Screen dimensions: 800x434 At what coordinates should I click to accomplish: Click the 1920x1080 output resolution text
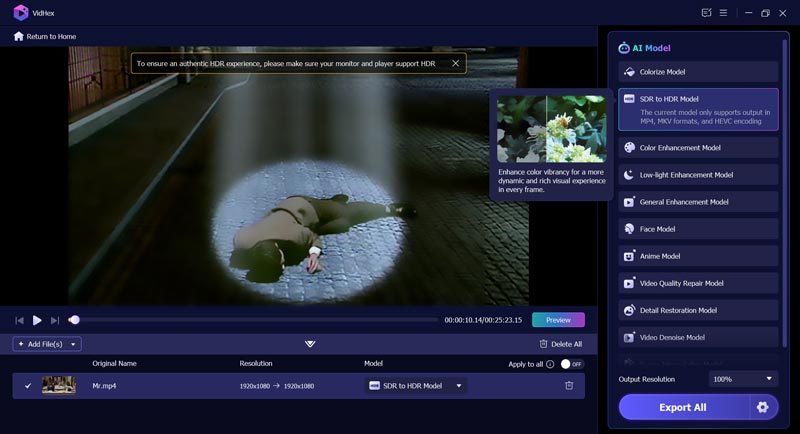(x=299, y=386)
